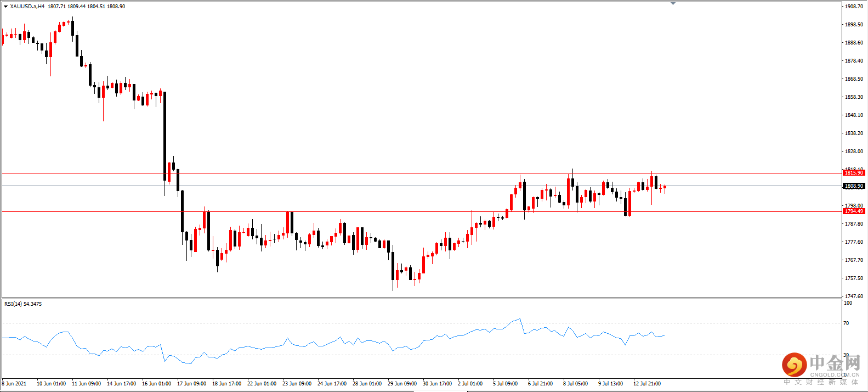This screenshot has width=868, height=392.
Task: Click the 5 Jul 09:00 time label
Action: (x=505, y=384)
